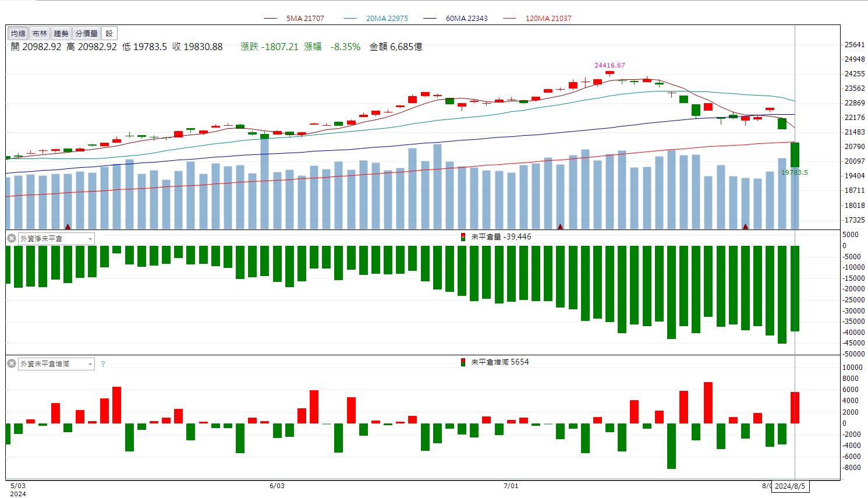The width and height of the screenshot is (868, 498).
Task: Click the 2024/8/5 date marker
Action: pyautogui.click(x=790, y=486)
